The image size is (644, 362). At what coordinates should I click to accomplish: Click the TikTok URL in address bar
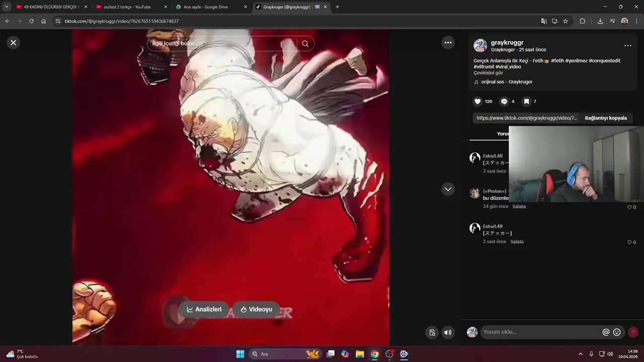pos(121,21)
